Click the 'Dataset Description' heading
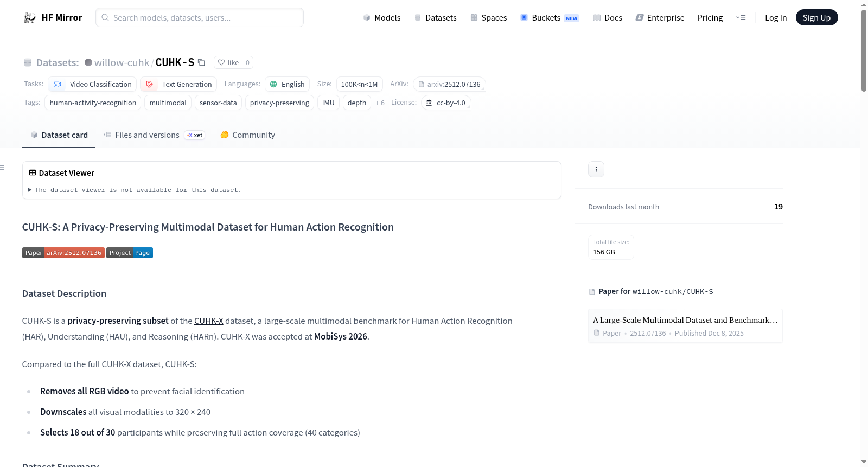The width and height of the screenshot is (868, 467). [x=64, y=293]
